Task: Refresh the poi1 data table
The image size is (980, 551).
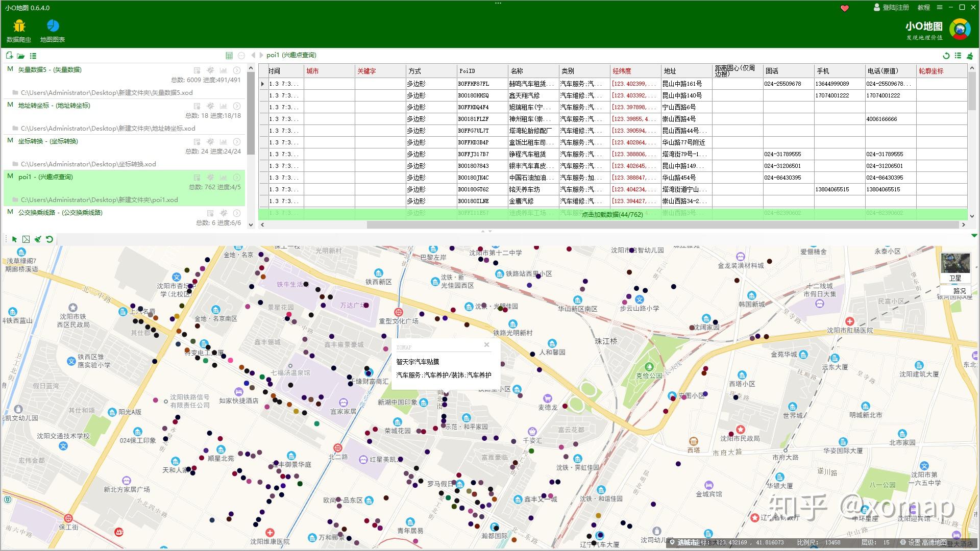Action: point(946,56)
